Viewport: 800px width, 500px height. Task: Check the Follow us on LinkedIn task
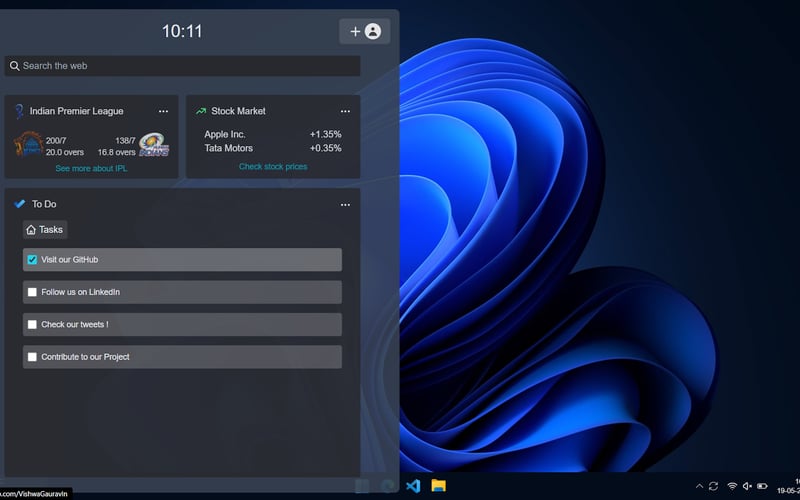tap(32, 292)
